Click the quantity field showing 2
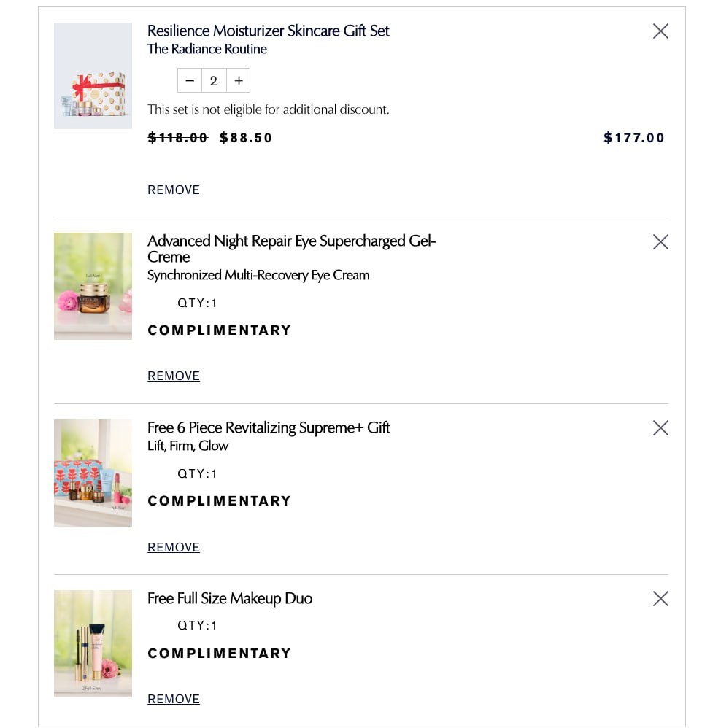 point(214,80)
